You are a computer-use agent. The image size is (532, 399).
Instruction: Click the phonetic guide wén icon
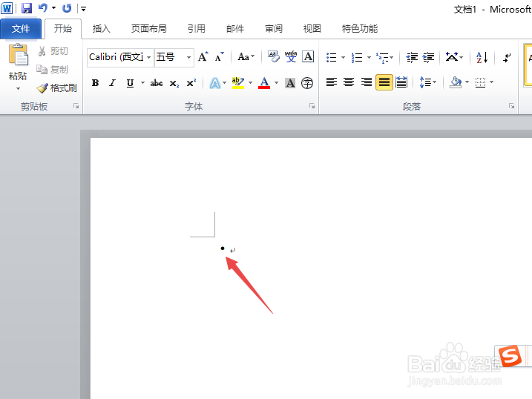[x=291, y=56]
